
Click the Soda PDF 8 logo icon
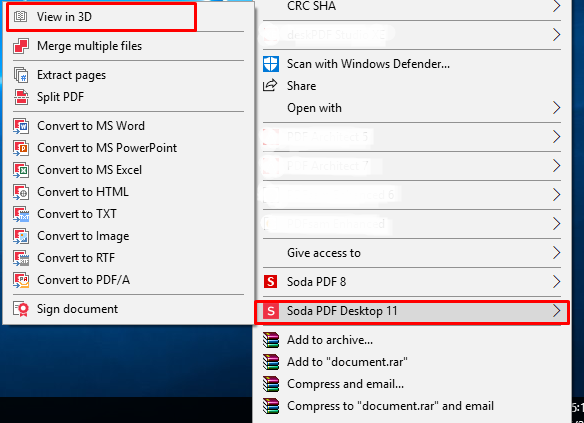click(270, 282)
